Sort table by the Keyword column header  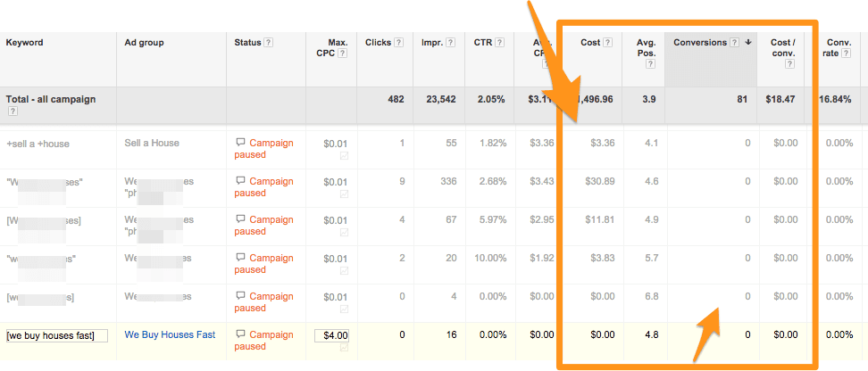24,43
